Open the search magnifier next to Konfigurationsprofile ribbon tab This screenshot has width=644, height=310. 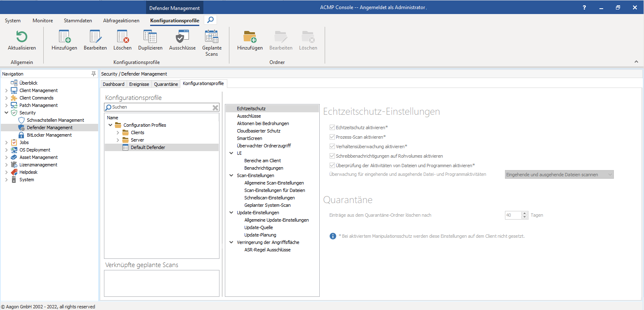(x=210, y=19)
